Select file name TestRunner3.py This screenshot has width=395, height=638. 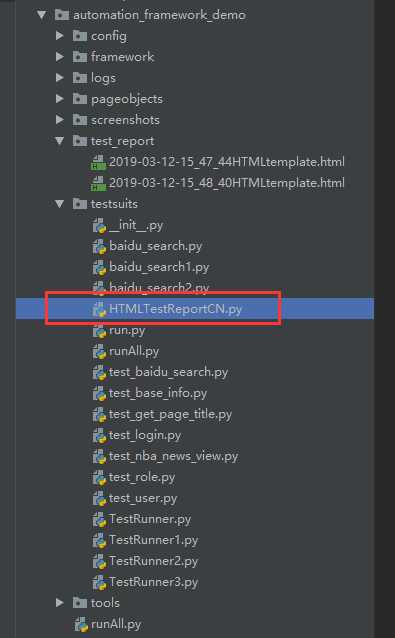[153, 582]
